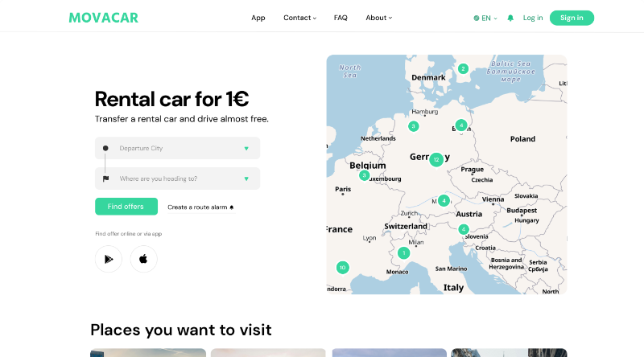The height and width of the screenshot is (357, 644).
Task: Click the Log in link
Action: point(533,18)
